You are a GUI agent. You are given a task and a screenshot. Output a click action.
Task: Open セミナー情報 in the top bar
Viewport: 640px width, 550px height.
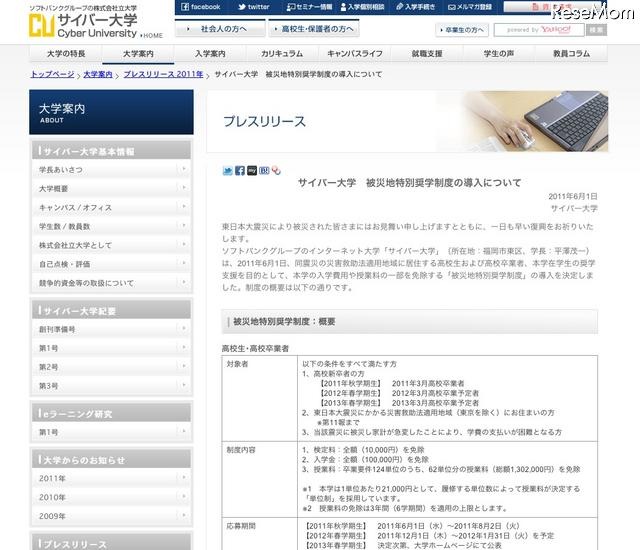click(x=309, y=7)
